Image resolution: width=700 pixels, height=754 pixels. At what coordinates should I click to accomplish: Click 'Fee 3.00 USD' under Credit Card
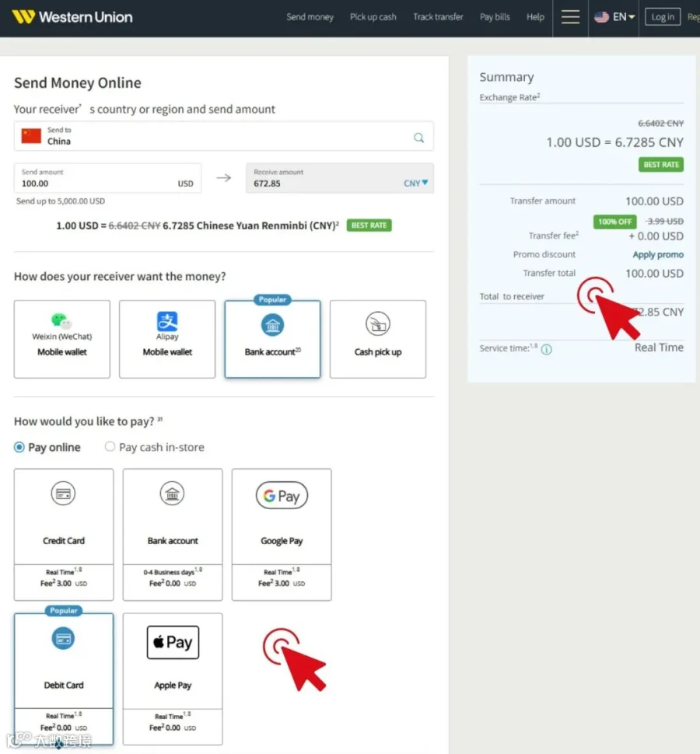(64, 583)
